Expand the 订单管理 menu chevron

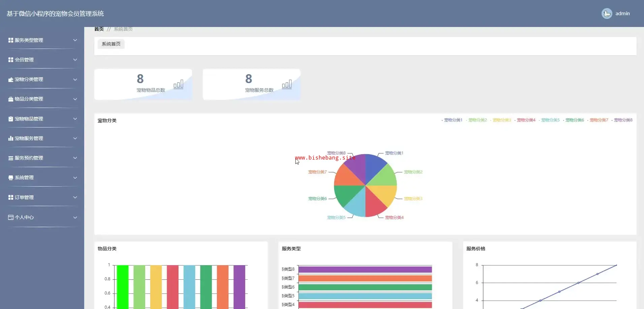pyautogui.click(x=75, y=197)
